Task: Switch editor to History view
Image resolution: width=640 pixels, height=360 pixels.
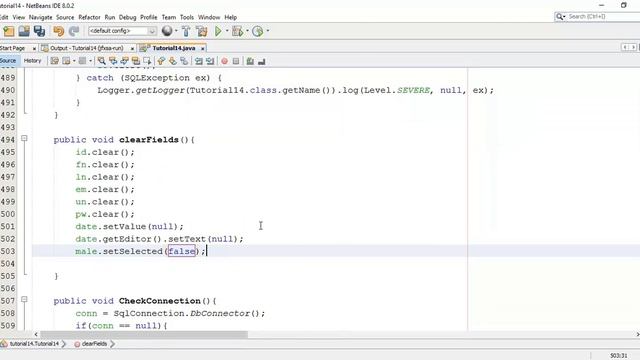Action: (x=33, y=61)
